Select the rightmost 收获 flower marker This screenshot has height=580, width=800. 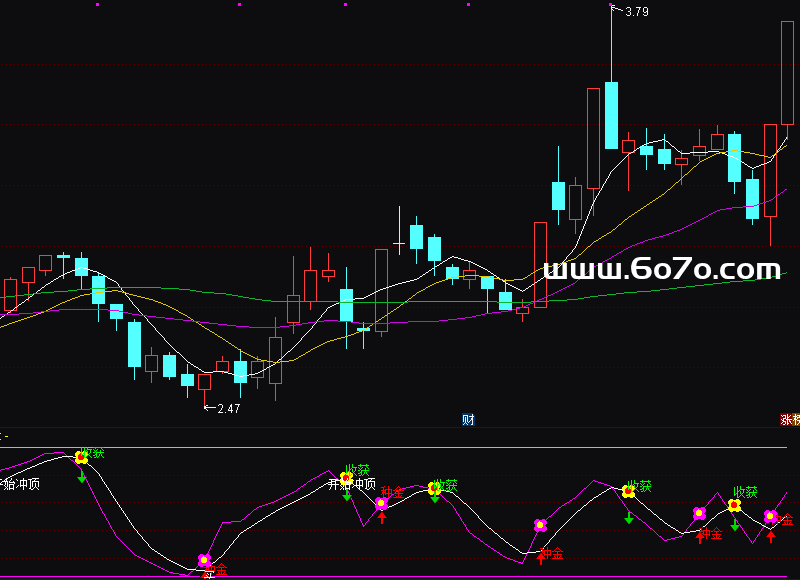point(734,505)
